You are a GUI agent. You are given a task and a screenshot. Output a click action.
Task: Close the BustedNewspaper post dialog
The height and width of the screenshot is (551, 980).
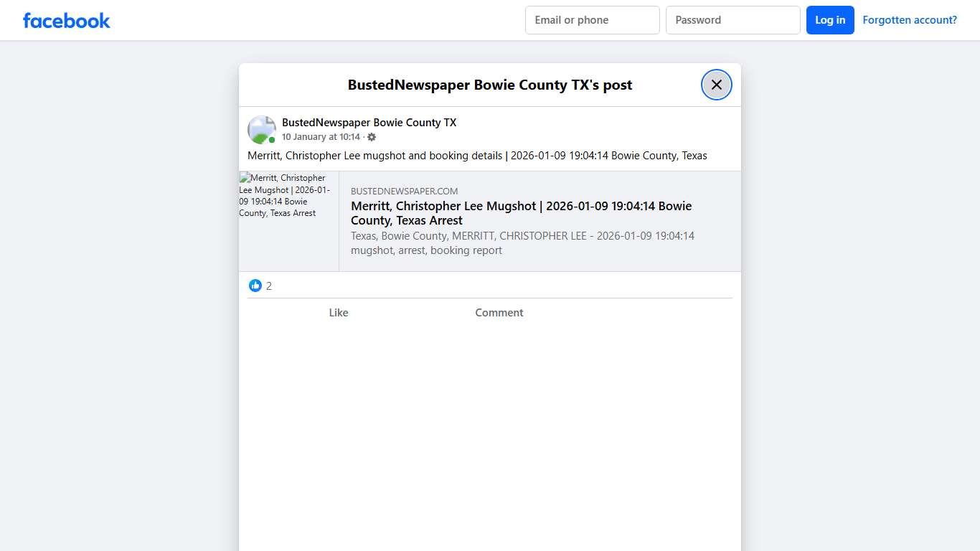tap(716, 85)
